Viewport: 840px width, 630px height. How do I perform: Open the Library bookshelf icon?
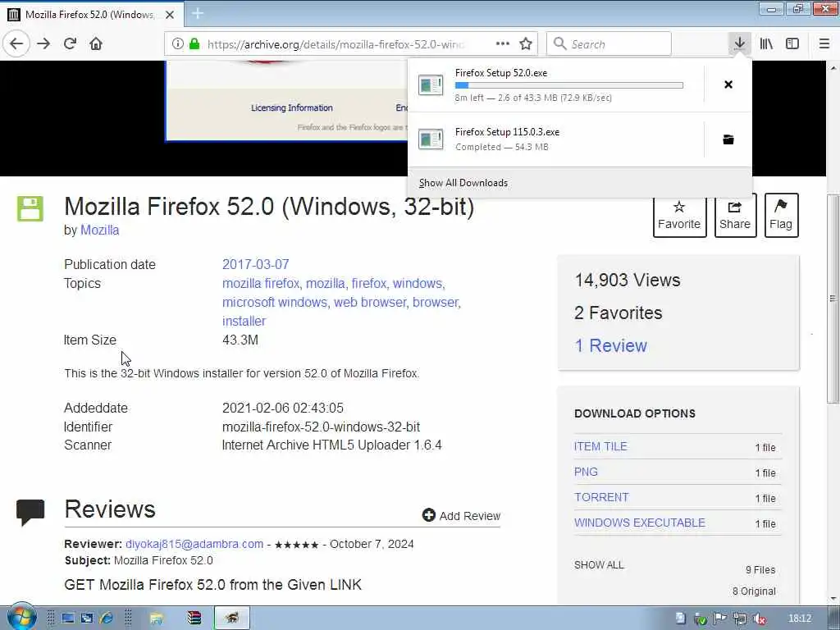pyautogui.click(x=766, y=43)
